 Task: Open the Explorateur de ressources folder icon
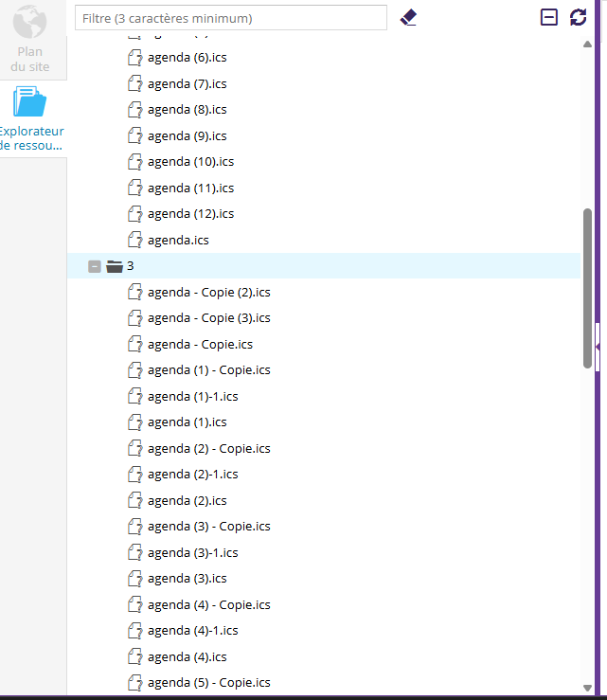30,102
